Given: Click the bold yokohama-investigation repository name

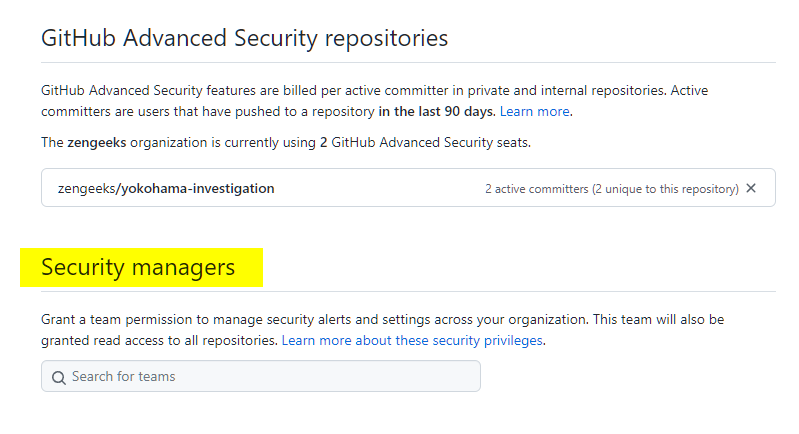Looking at the screenshot, I should [197, 188].
